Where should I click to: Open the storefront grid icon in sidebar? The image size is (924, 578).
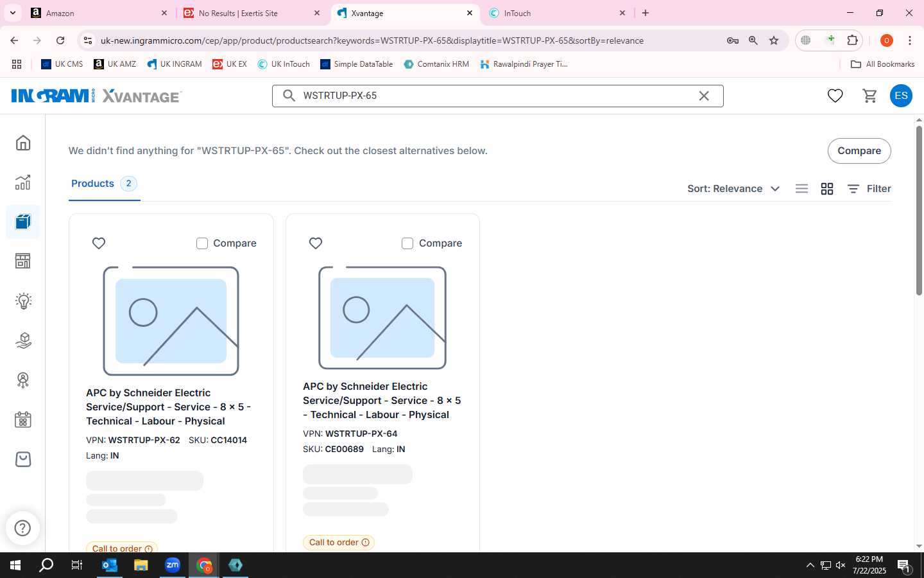[x=23, y=261]
